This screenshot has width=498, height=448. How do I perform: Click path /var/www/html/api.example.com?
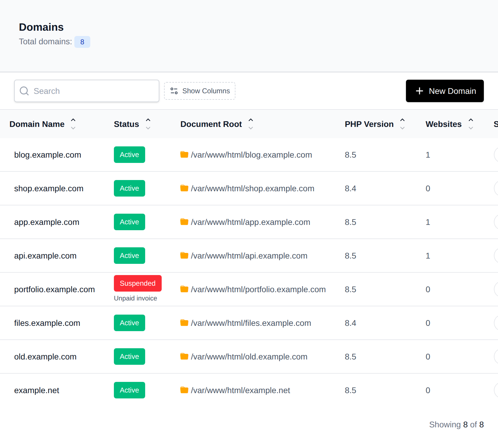(x=249, y=256)
